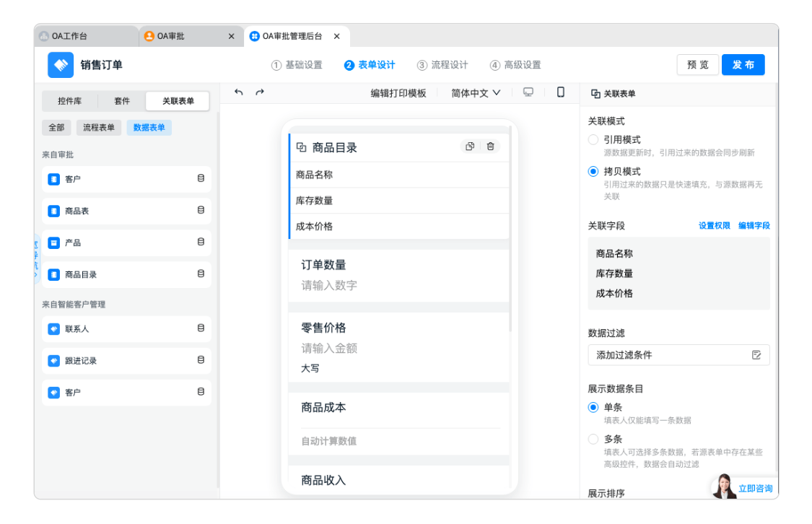
Task: Switch to desktop preview icon
Action: coord(528,92)
